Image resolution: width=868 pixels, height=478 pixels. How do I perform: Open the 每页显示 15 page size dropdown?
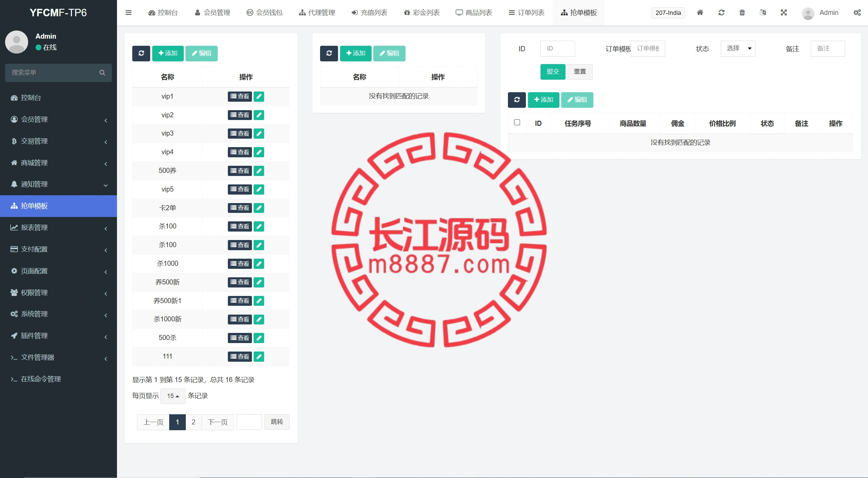173,396
